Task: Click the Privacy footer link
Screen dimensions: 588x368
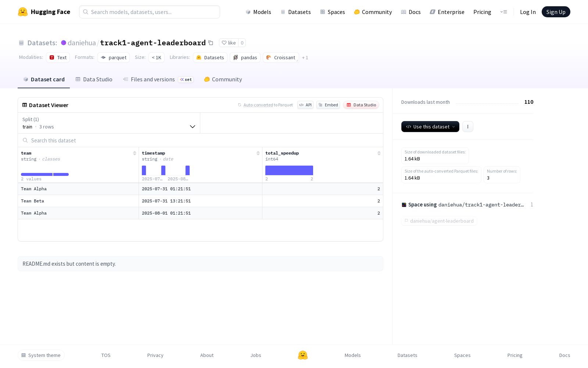Action: [155, 355]
